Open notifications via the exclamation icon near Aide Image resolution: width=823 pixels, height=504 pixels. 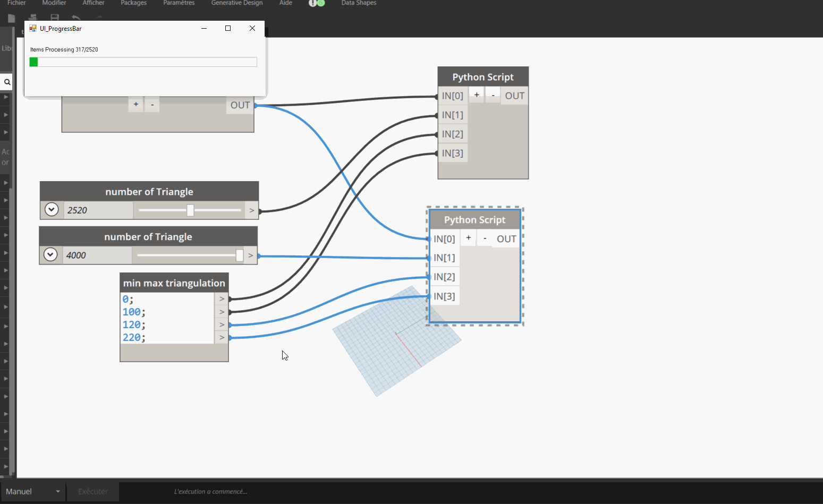pos(312,3)
